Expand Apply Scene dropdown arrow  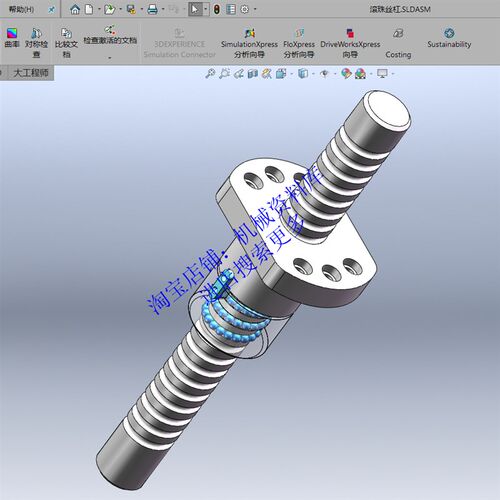[371, 74]
